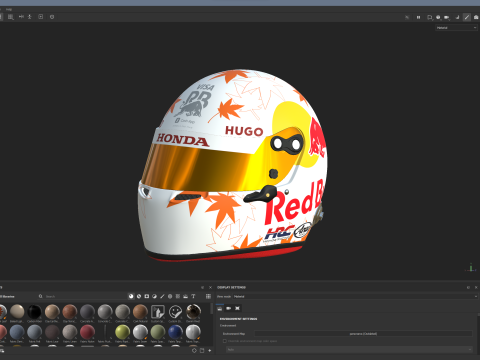Open viewport Material mode dropdown top right

(x=456, y=28)
